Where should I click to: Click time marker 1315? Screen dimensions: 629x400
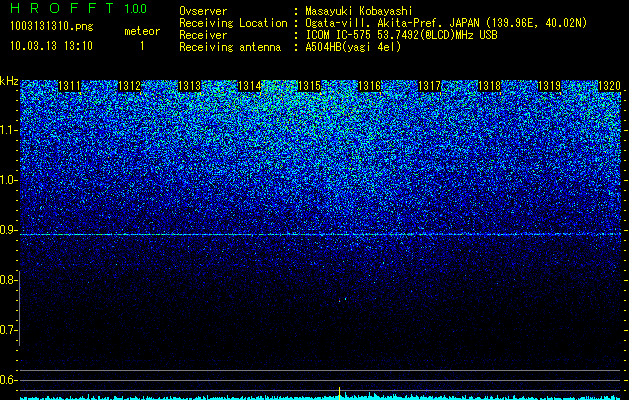[309, 86]
